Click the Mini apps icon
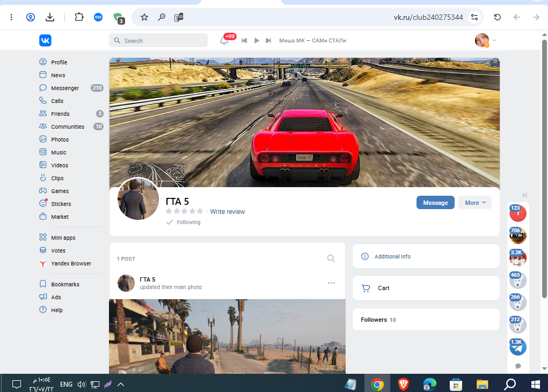Image resolution: width=548 pixels, height=392 pixels. tap(43, 238)
